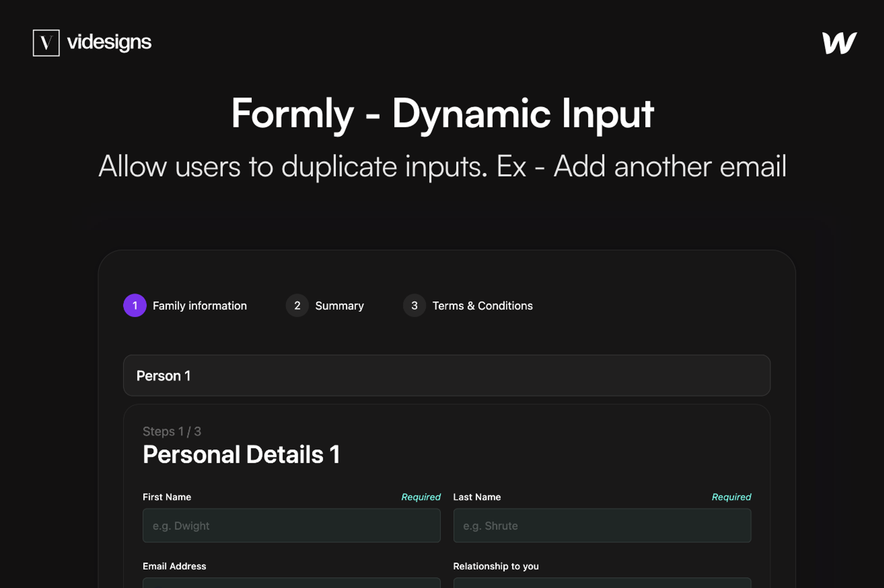Go to Terms & Conditions step tab
The width and height of the screenshot is (884, 588).
[x=482, y=306]
